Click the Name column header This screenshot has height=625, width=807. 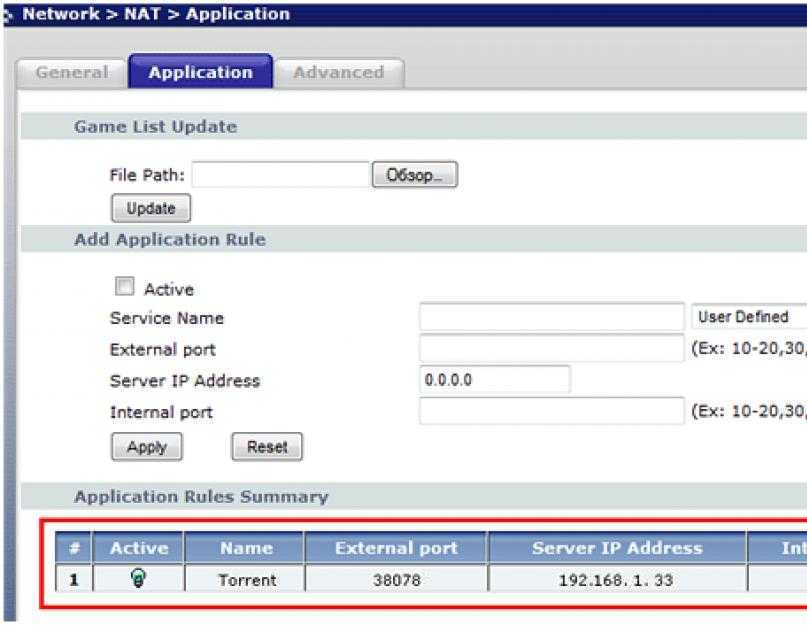pyautogui.click(x=245, y=548)
